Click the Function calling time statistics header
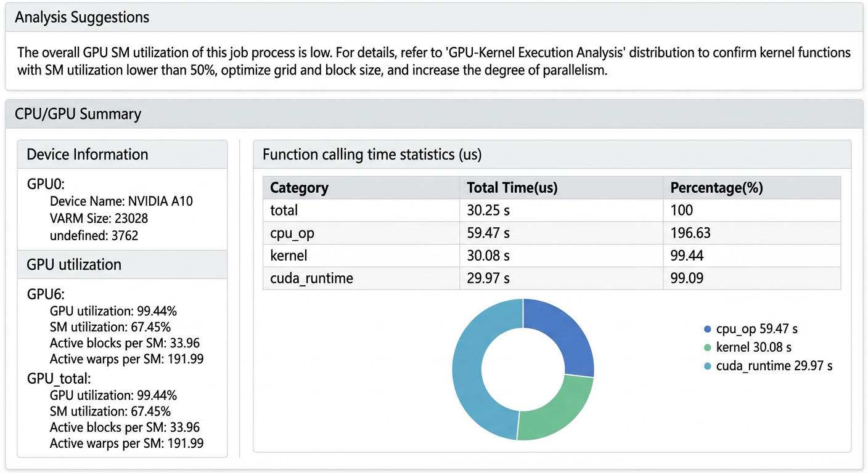 tap(552, 154)
